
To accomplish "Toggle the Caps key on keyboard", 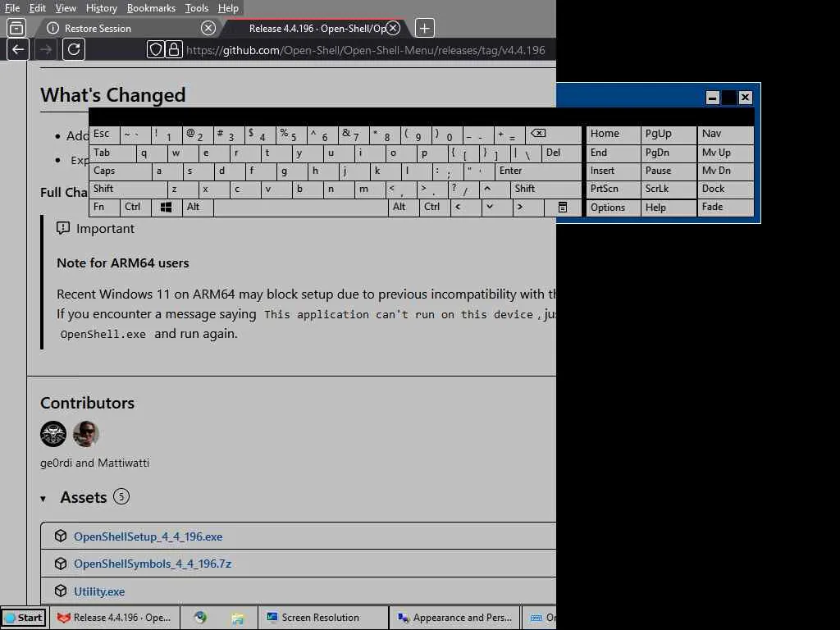I will tap(121, 171).
